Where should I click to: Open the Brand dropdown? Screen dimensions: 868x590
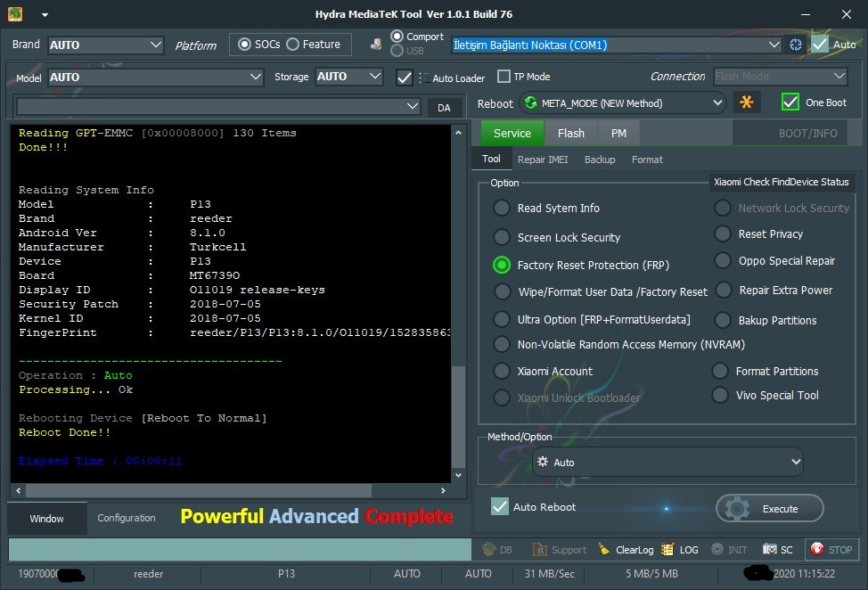click(x=105, y=45)
